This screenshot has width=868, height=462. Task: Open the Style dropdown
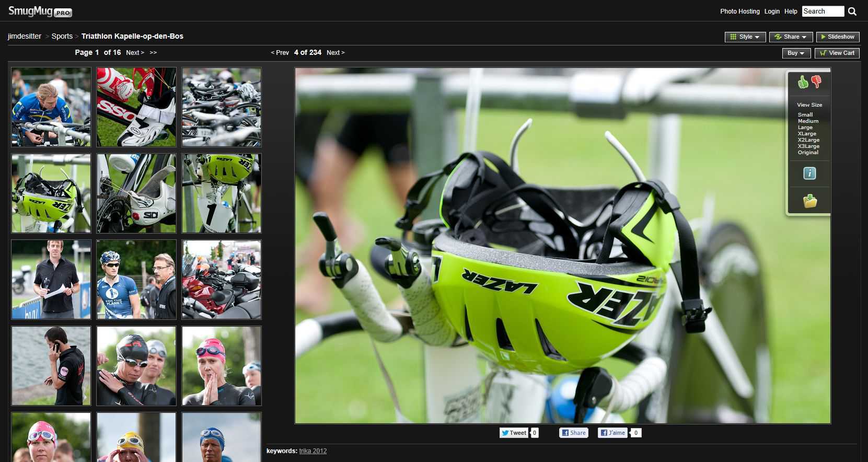(745, 37)
